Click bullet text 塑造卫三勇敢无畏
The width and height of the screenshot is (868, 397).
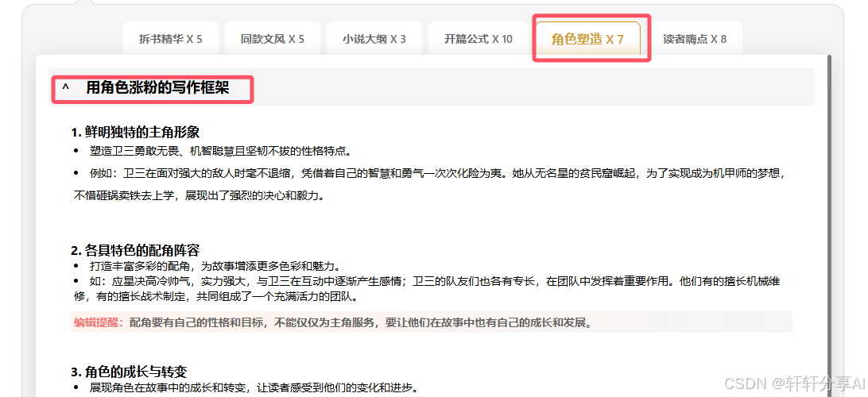(x=220, y=150)
